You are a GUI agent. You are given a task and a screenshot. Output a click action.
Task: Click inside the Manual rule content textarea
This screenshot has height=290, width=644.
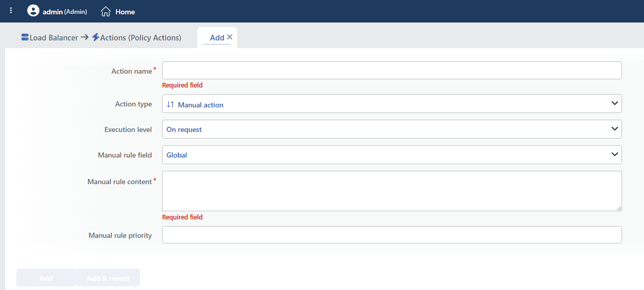tap(392, 191)
